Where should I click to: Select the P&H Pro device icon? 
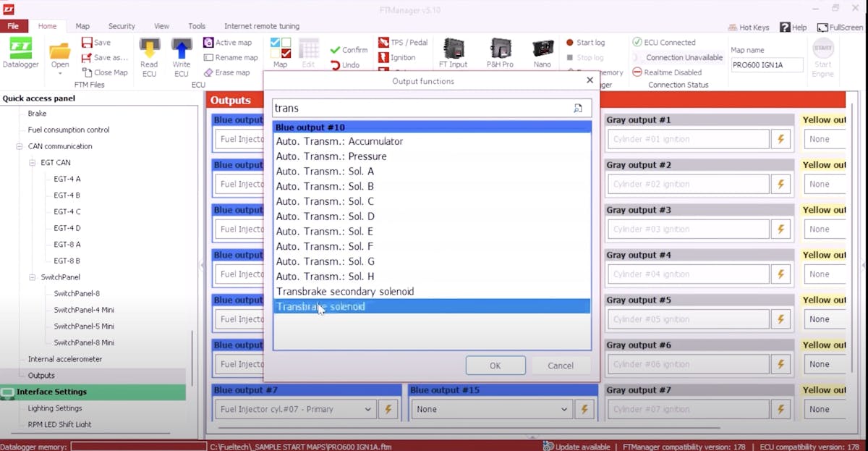point(500,49)
